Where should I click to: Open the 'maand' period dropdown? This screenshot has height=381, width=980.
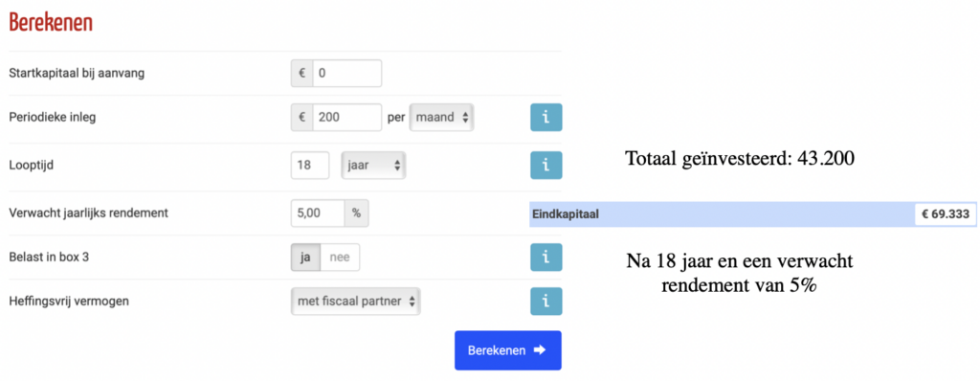[x=441, y=117]
